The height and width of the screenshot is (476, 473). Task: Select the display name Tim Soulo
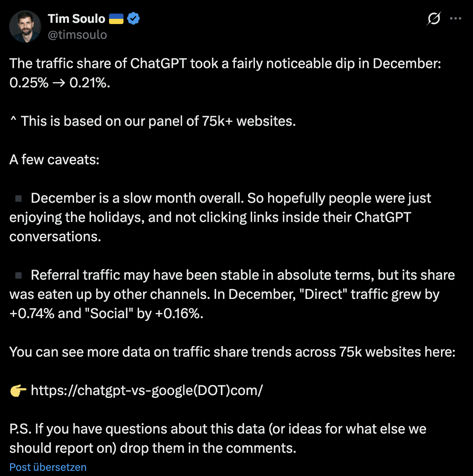click(76, 18)
